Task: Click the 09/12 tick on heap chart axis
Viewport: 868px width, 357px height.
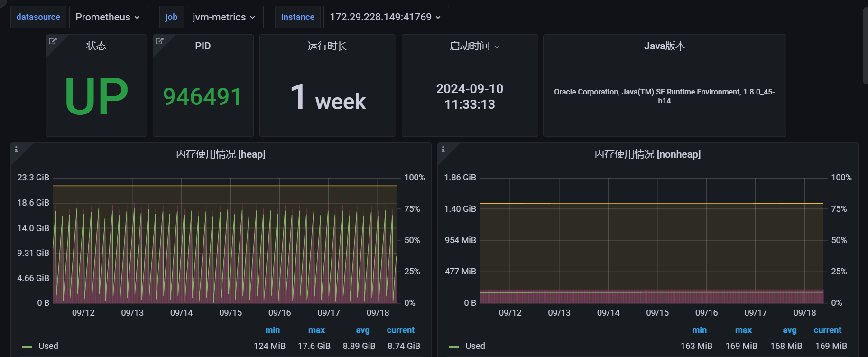Action: 83,313
